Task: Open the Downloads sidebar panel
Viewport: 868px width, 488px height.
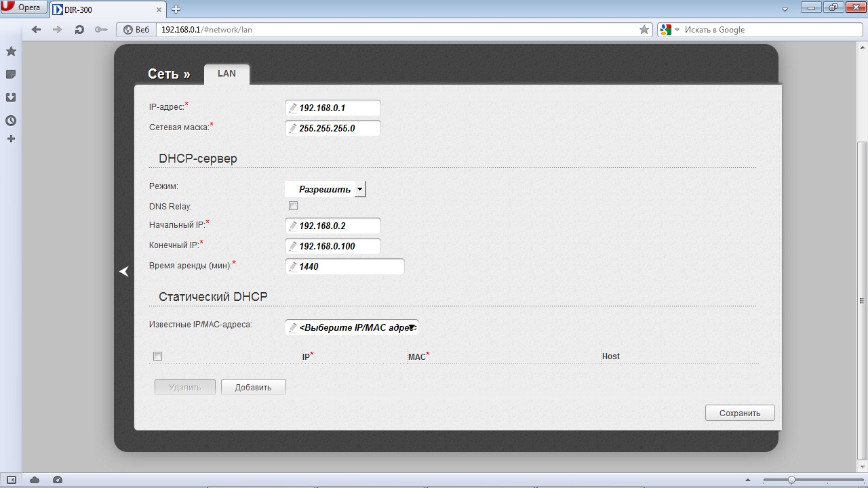Action: click(x=11, y=98)
